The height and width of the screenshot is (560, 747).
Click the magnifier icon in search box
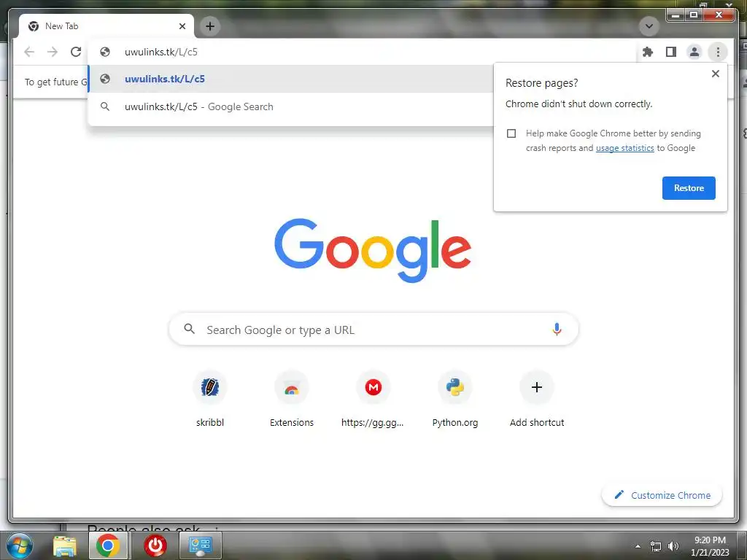[x=190, y=329]
